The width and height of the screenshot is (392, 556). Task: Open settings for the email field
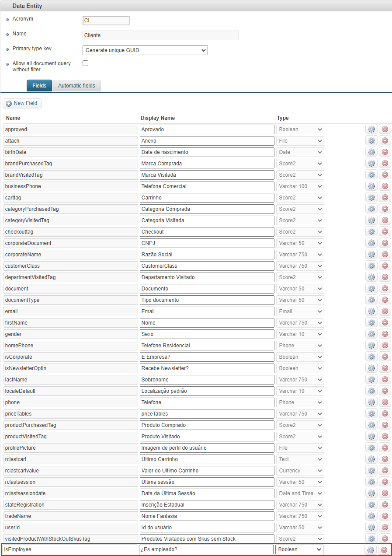(371, 311)
